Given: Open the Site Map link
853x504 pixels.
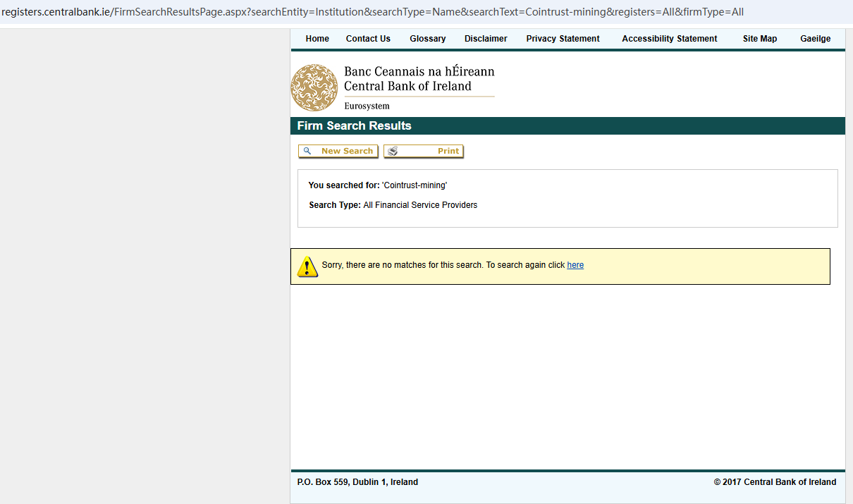Looking at the screenshot, I should click(x=759, y=39).
